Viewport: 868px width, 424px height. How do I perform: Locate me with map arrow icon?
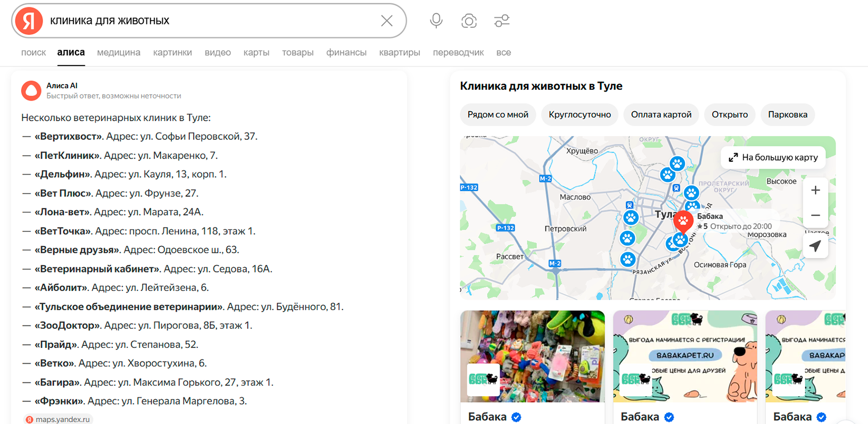pos(815,246)
